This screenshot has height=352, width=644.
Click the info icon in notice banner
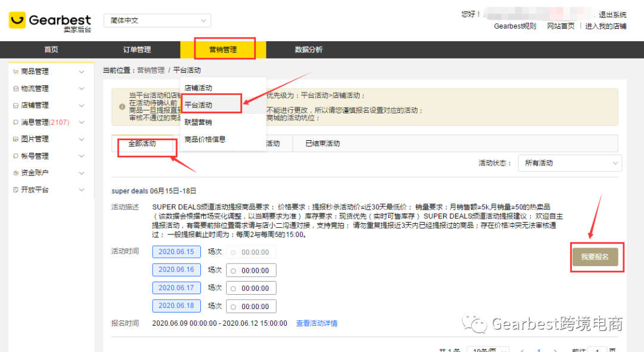tap(122, 107)
